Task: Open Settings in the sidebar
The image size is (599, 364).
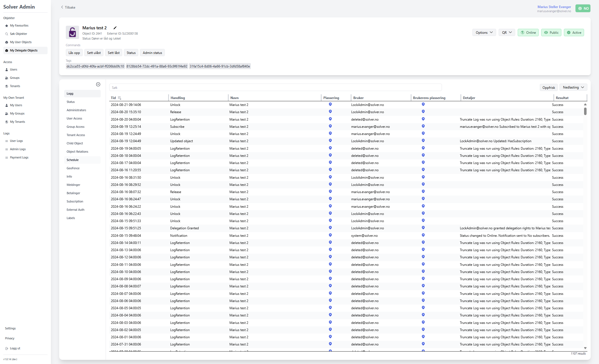Action: [x=10, y=329]
